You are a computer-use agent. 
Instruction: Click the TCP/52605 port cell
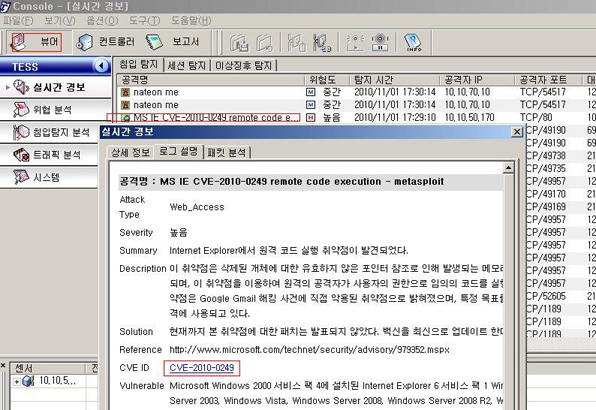point(546,296)
